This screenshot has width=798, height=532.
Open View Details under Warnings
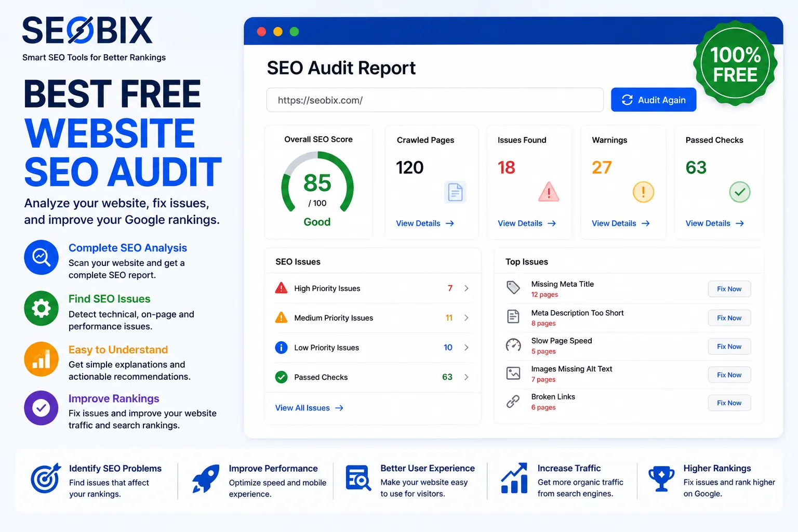[x=621, y=223]
